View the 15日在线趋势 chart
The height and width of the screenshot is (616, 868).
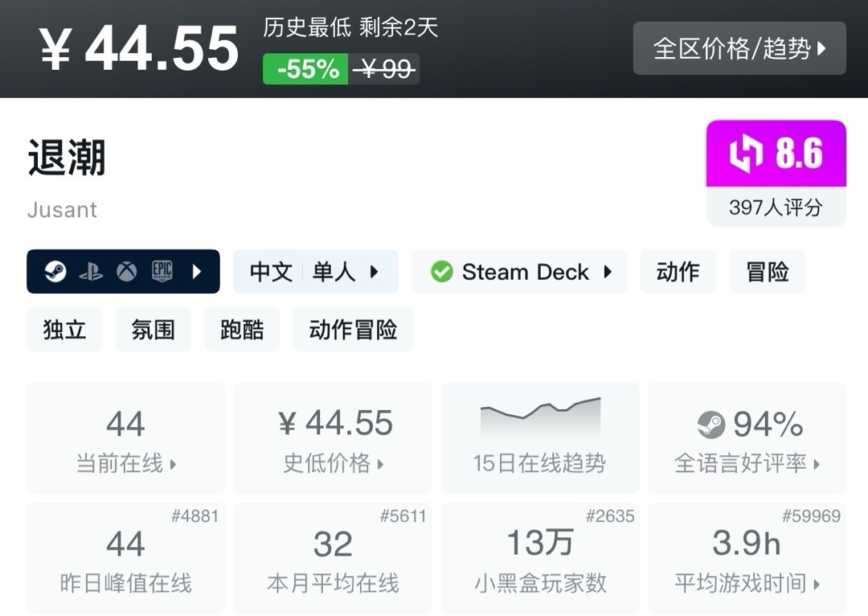540,438
